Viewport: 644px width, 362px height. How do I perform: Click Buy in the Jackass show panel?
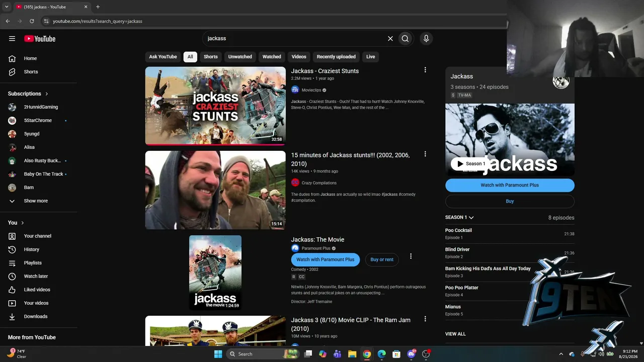click(510, 201)
